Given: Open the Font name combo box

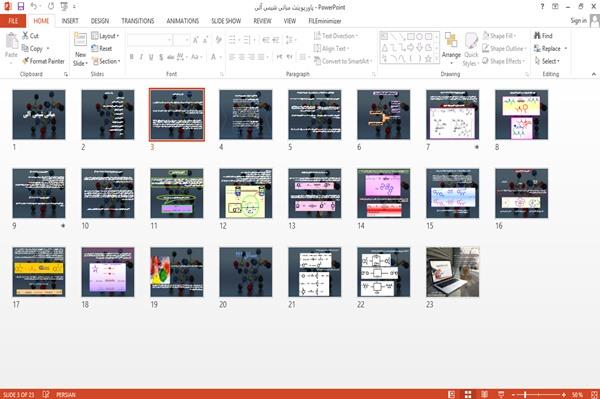Looking at the screenshot, I should point(149,40).
